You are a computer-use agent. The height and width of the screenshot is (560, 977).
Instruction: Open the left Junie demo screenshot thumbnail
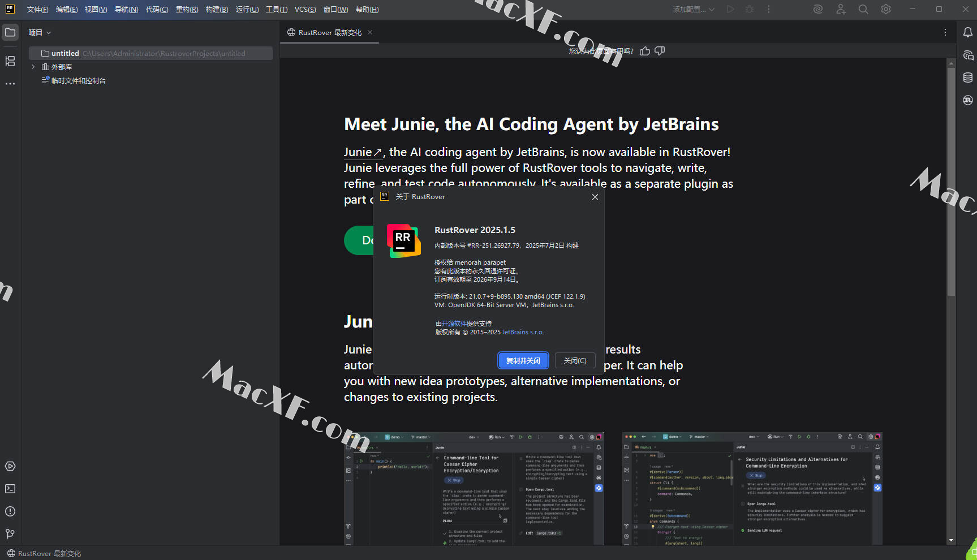pos(474,489)
